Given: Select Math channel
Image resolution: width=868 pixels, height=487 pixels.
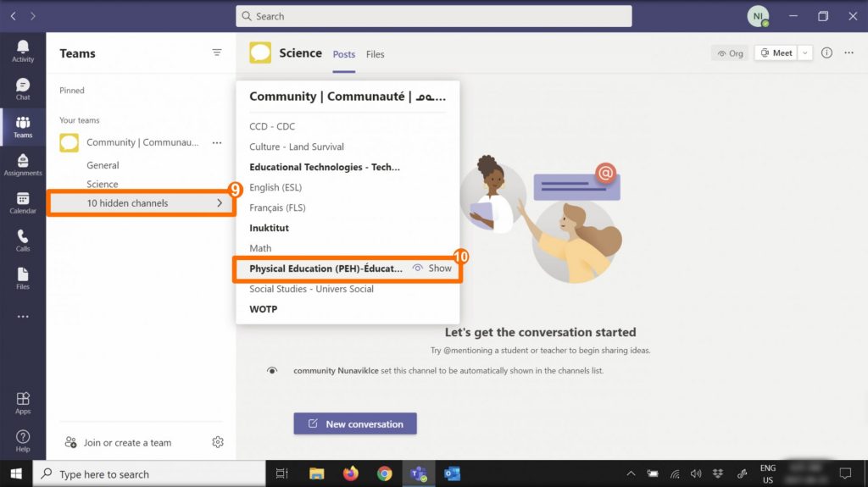Looking at the screenshot, I should pyautogui.click(x=260, y=248).
